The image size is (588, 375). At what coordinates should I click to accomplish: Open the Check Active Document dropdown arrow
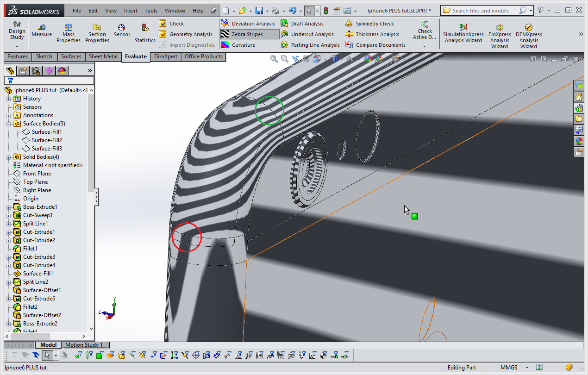(424, 46)
